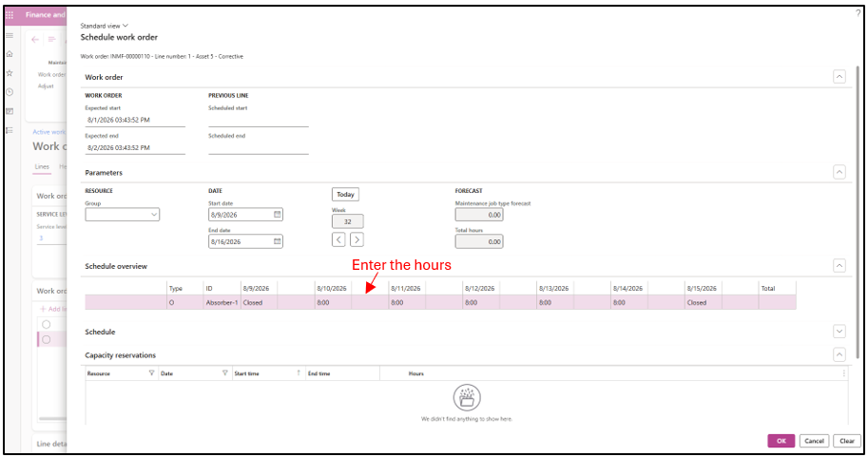Open grid options for Capacity reservations
The image size is (868, 457).
click(843, 373)
